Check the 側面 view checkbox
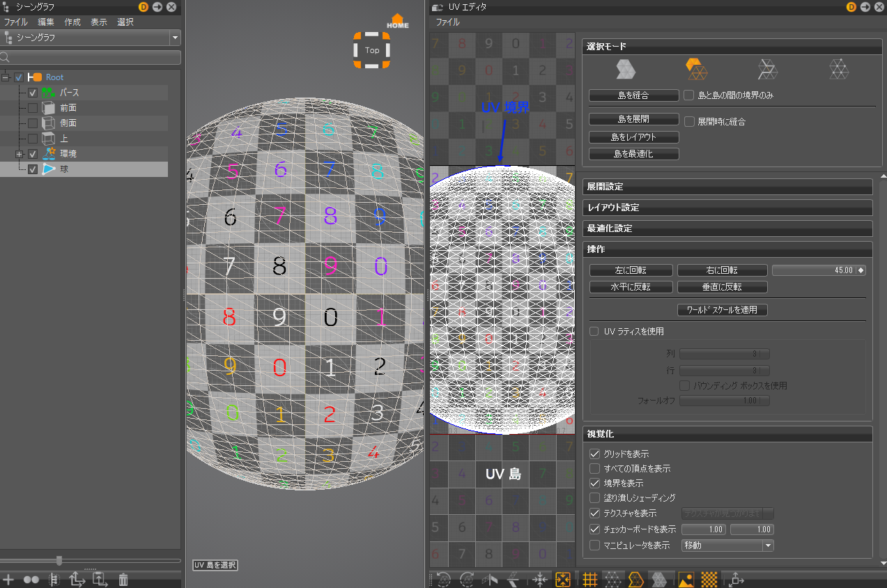The width and height of the screenshot is (887, 588). tap(32, 123)
